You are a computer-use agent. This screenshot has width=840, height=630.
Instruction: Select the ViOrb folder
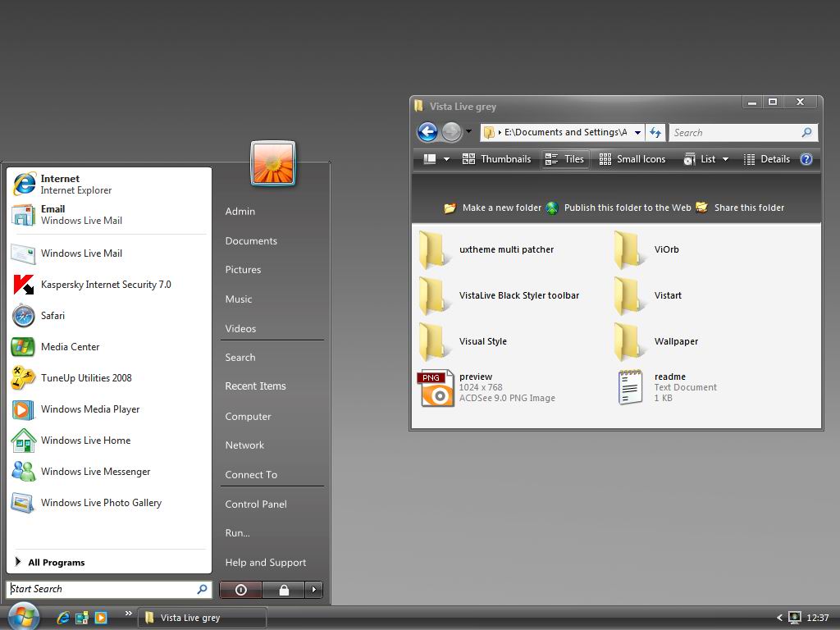point(647,249)
